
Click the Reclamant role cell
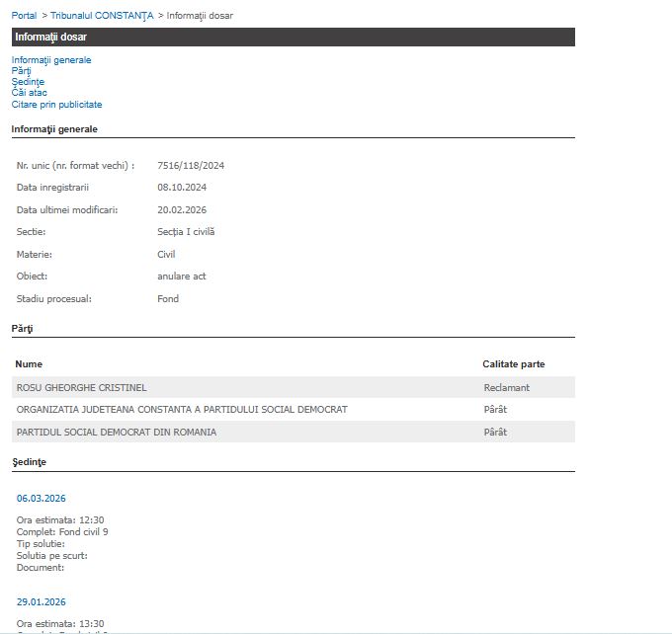(x=506, y=388)
